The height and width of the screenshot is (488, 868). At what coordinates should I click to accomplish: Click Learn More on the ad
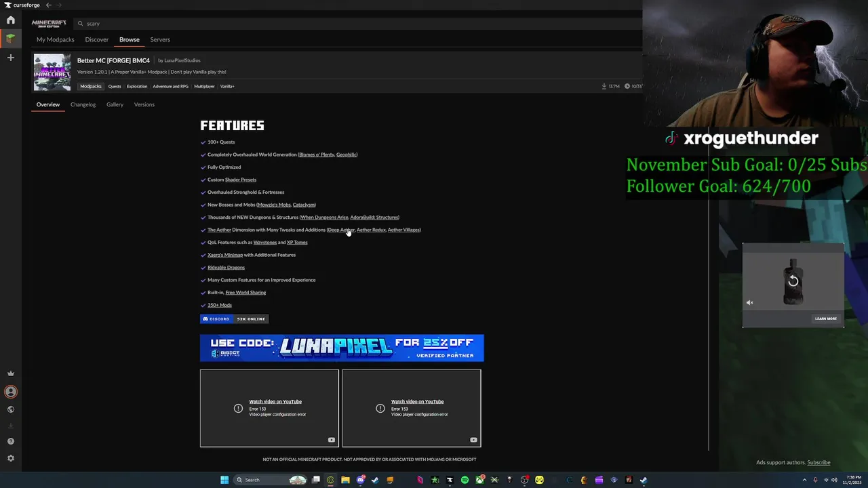[826, 319]
